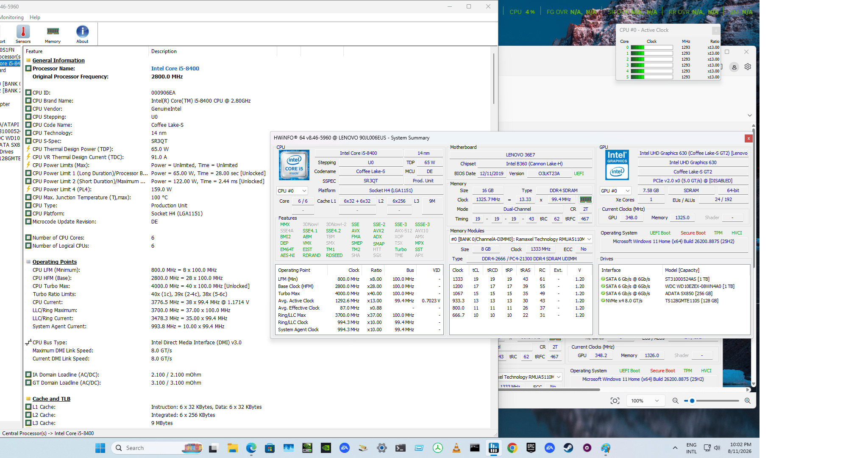Click zoom in magnifier in the image viewer

pos(748,401)
